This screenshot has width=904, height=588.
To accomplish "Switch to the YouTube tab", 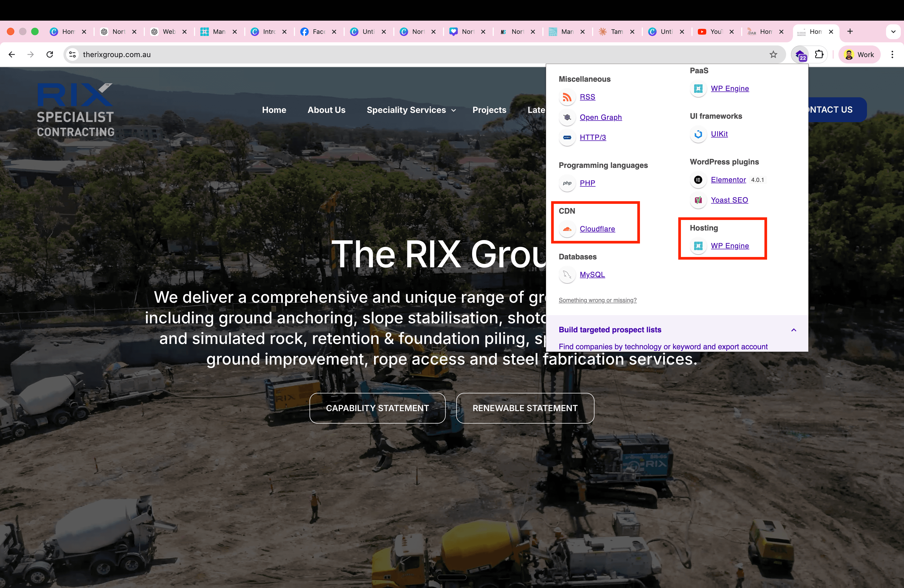I will [710, 32].
